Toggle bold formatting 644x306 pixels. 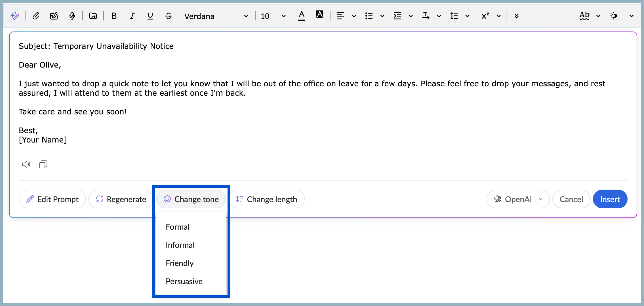(114, 16)
